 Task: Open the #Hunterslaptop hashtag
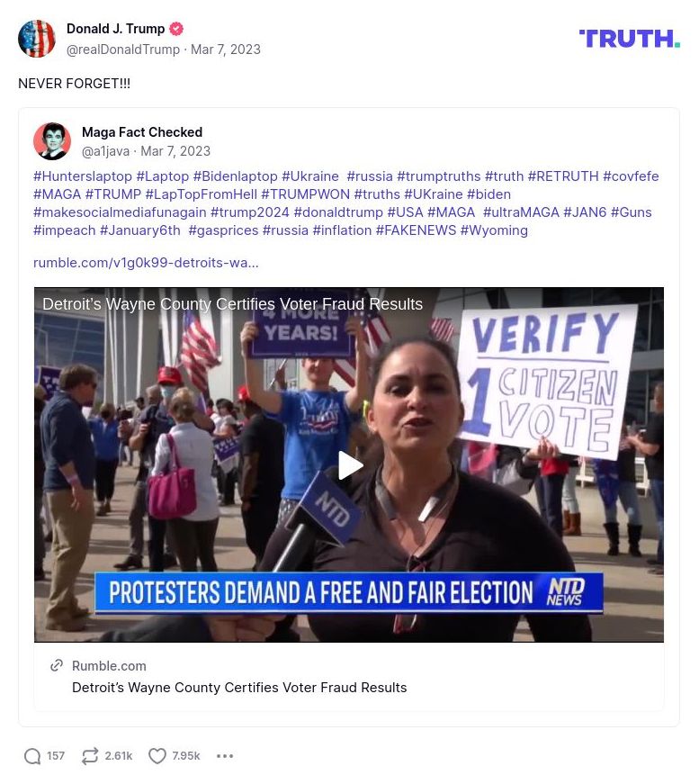click(x=83, y=176)
